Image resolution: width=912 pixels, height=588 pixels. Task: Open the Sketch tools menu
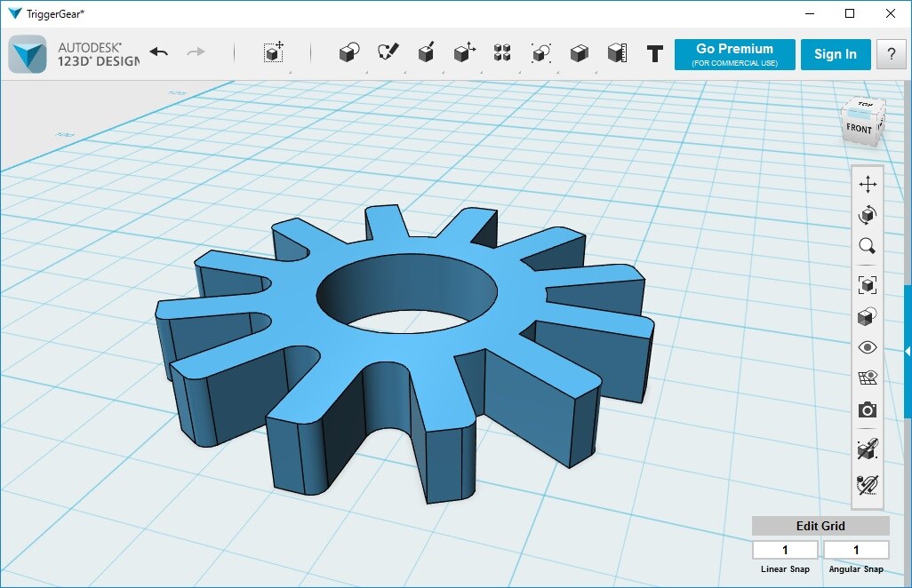pyautogui.click(x=388, y=52)
